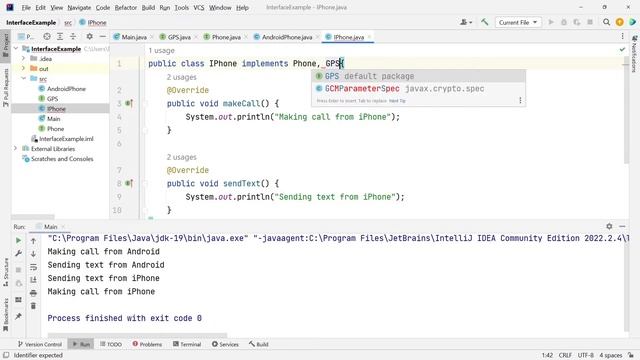
Task: Open the Services tool window
Action: tap(225, 344)
